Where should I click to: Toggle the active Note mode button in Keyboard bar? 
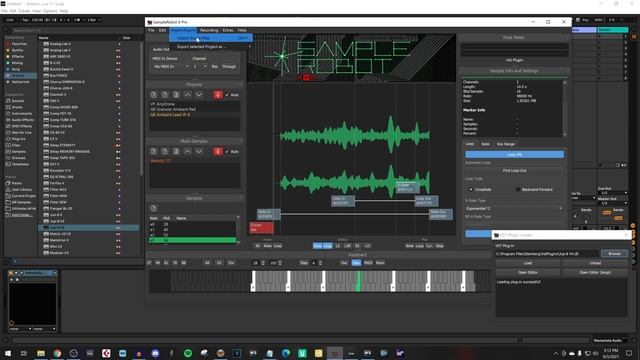tap(356, 263)
